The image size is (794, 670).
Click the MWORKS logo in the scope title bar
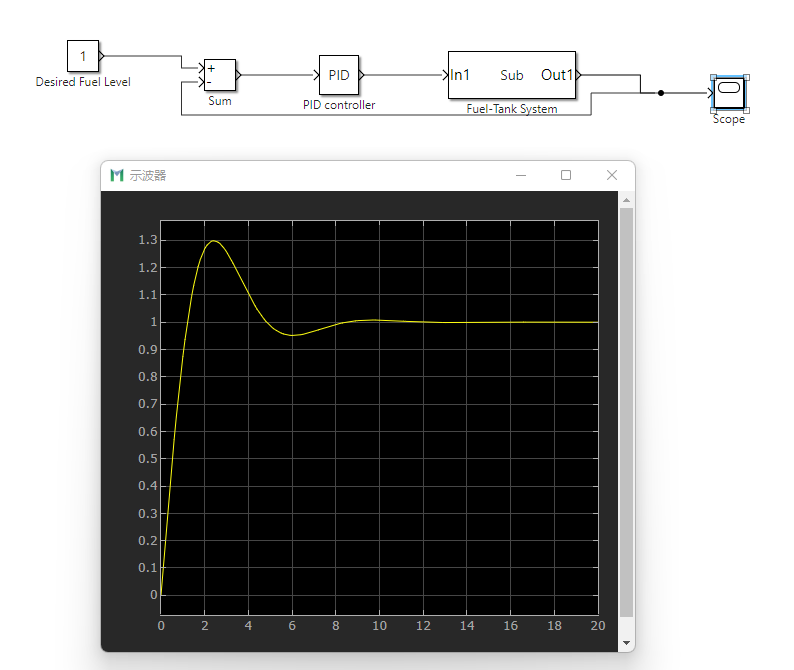click(x=117, y=175)
